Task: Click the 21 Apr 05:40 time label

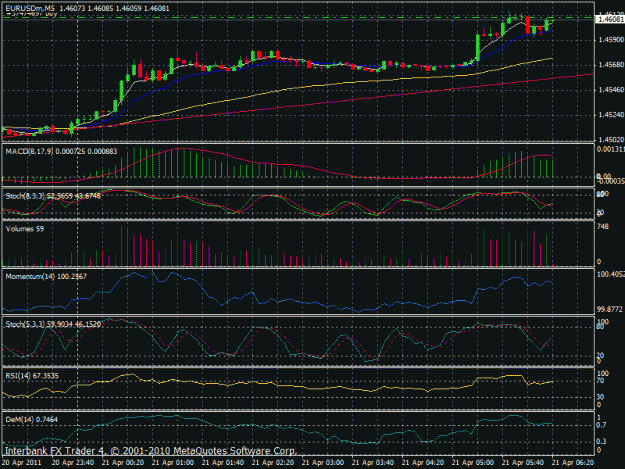Action: [x=523, y=463]
